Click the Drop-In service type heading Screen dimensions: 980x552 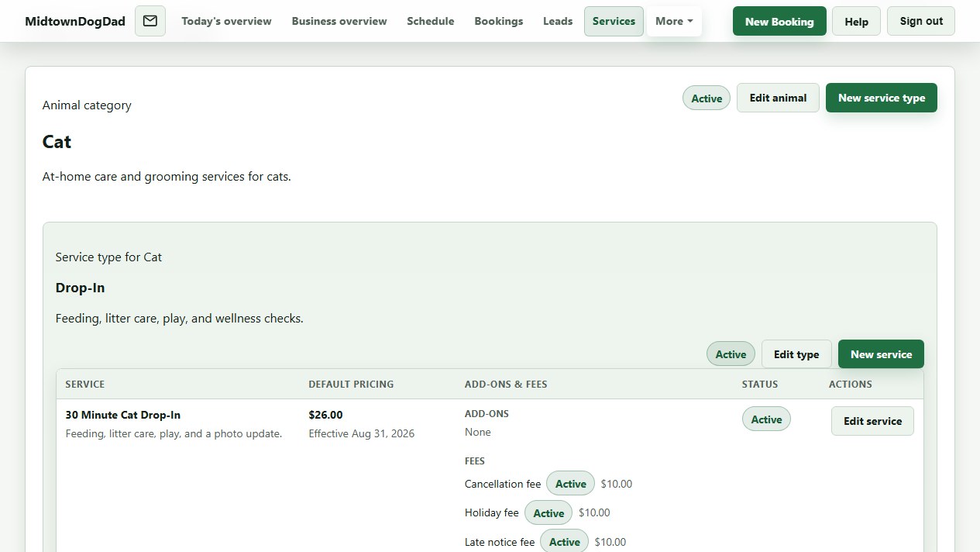(80, 288)
